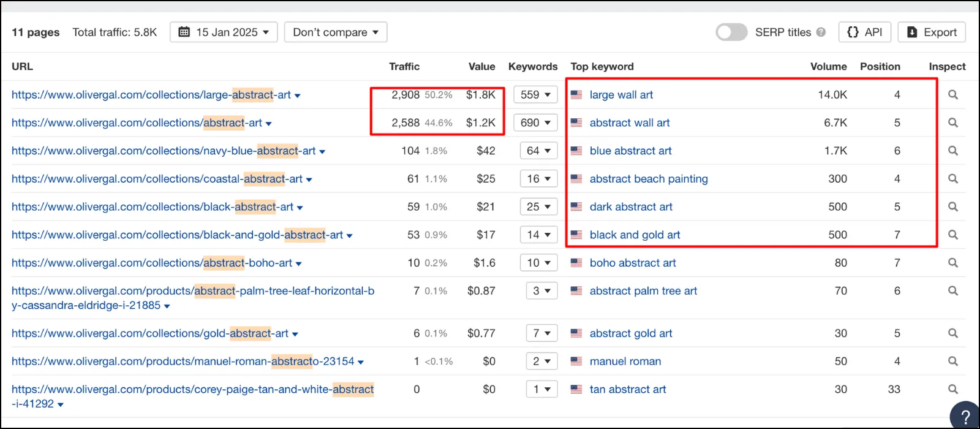Viewport: 980px width, 429px height.
Task: Open the collections/abstract-art URL link
Action: [x=137, y=123]
